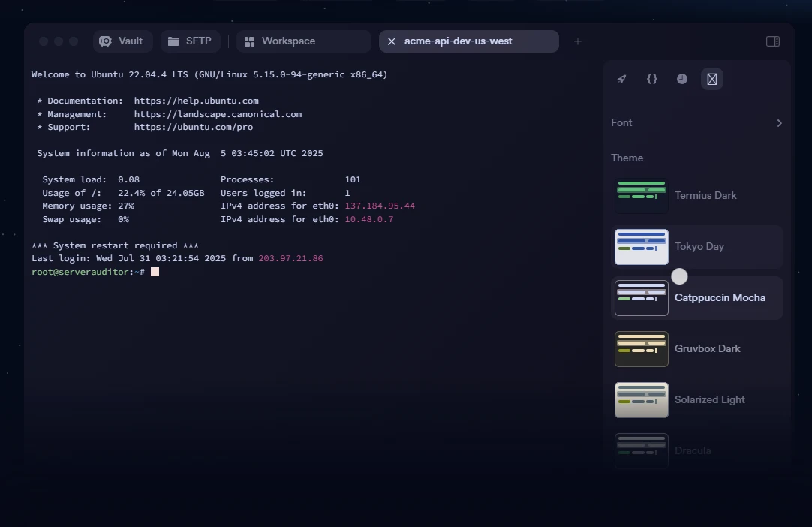Viewport: 812px width, 527px height.
Task: Click the "Welcome to Ubuntu 22.04.4 LTS" line
Action: 209,74
